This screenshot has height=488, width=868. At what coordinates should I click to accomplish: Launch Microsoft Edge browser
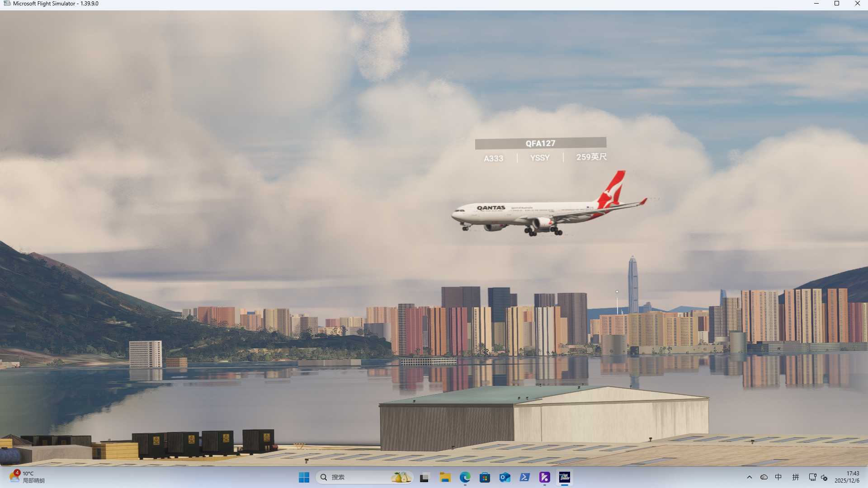coord(465,477)
